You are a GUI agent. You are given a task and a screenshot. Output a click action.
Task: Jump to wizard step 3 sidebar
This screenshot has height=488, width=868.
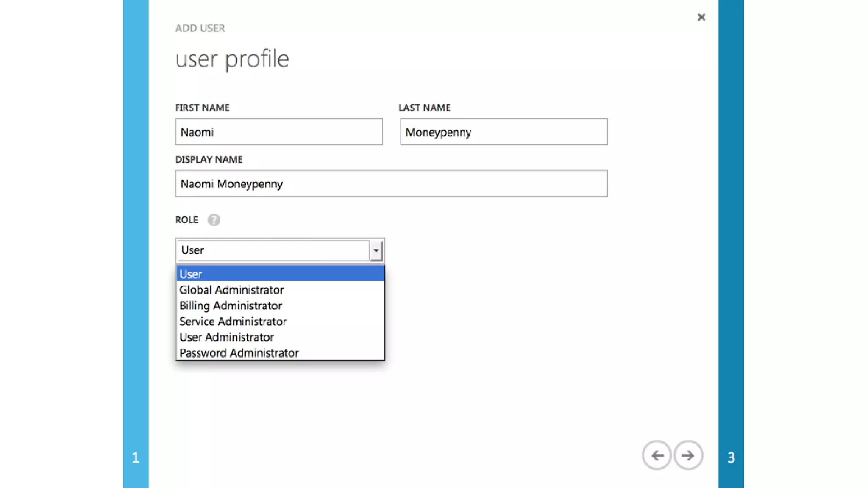click(x=731, y=457)
